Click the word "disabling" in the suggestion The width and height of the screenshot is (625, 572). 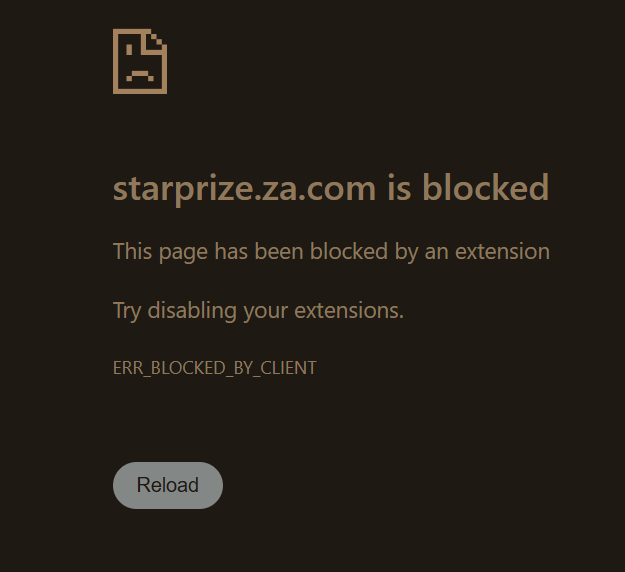(x=192, y=311)
